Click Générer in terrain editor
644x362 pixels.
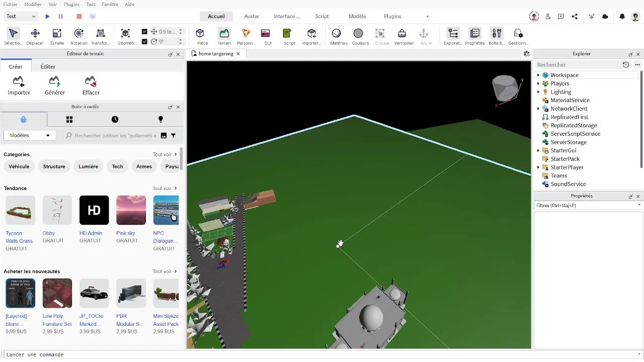[x=55, y=85]
